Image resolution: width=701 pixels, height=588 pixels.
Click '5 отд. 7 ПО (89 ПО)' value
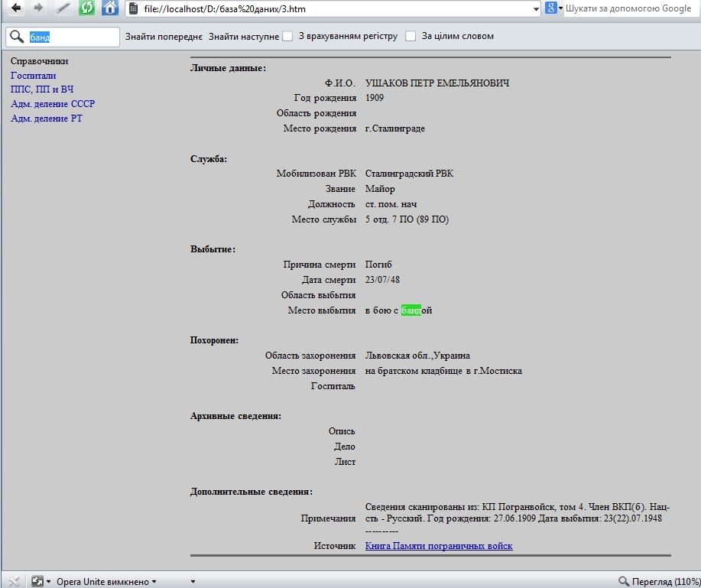point(407,219)
